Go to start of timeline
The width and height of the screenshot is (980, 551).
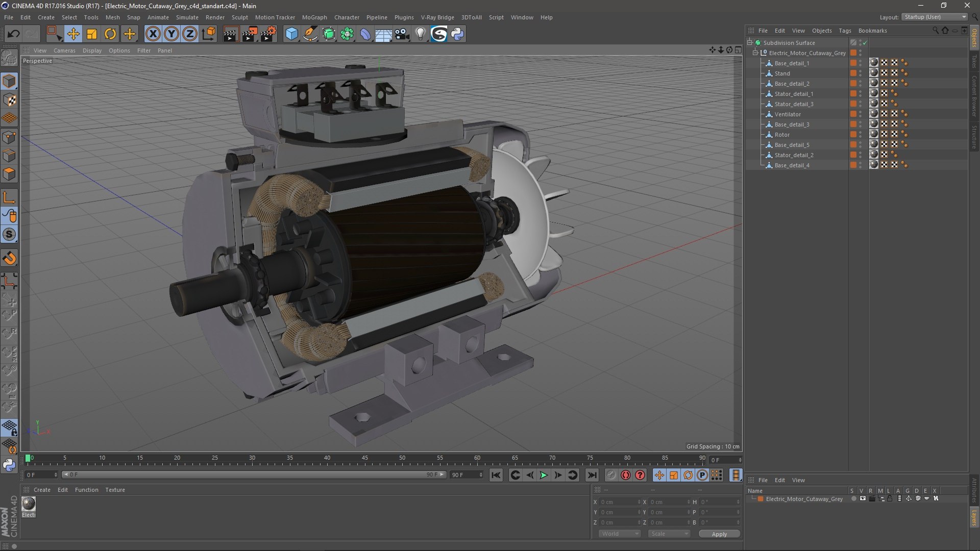496,475
